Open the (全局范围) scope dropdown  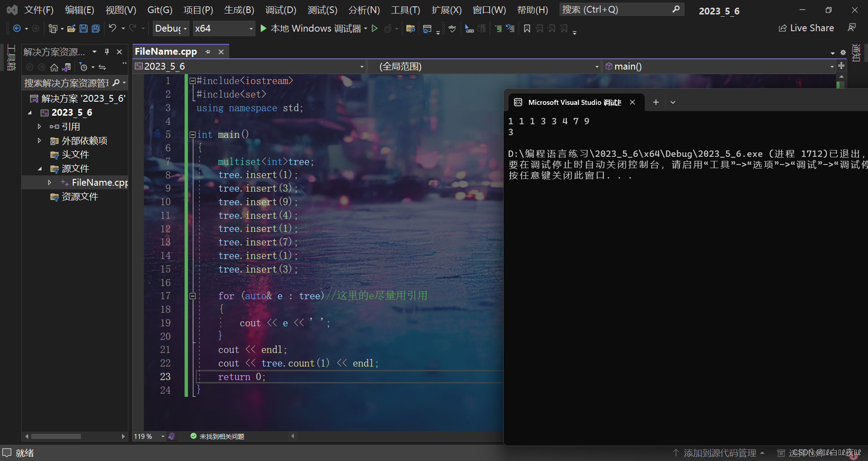[x=596, y=66]
